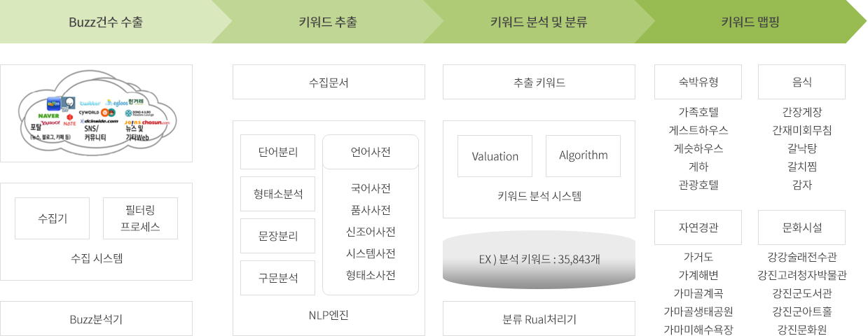Select the 숙박유형 category box
This screenshot has width=868, height=336.
pyautogui.click(x=698, y=82)
